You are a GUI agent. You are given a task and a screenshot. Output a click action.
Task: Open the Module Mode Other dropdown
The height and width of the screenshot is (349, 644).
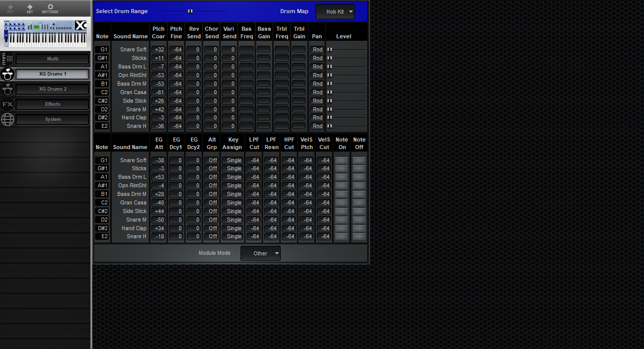[x=260, y=253]
